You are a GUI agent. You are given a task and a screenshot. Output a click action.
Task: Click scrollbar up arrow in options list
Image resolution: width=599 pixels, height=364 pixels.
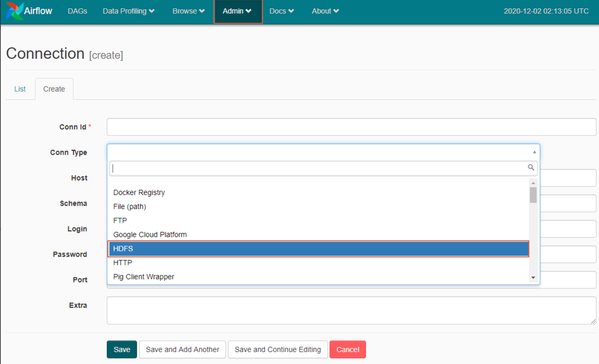533,183
